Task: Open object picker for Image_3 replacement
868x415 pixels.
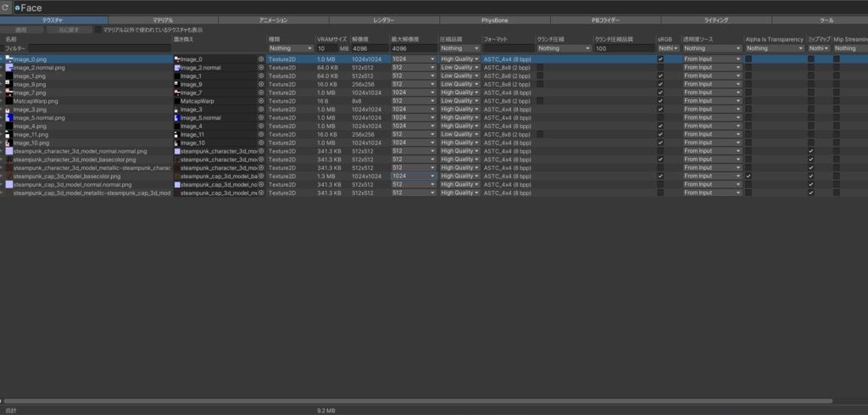Action: click(261, 109)
